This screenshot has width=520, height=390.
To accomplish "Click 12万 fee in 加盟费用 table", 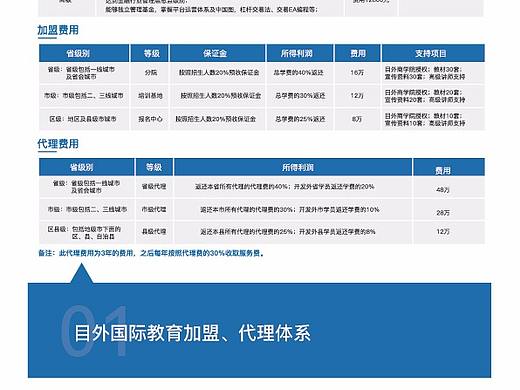I will pos(357,96).
